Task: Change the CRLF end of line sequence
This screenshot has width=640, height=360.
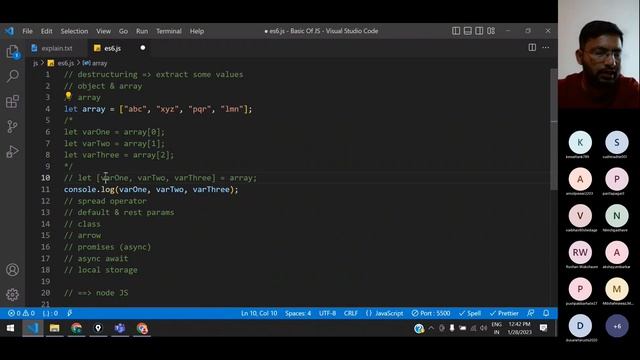Action: pos(351,313)
